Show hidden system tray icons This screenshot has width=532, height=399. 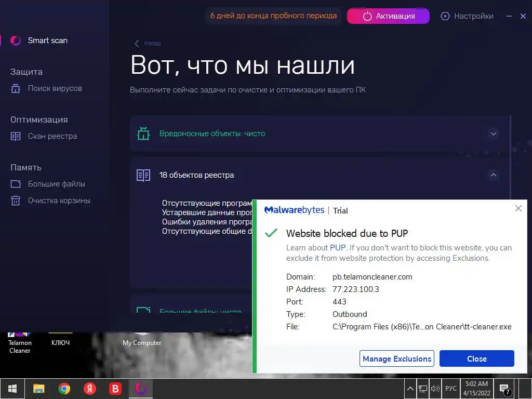410,389
